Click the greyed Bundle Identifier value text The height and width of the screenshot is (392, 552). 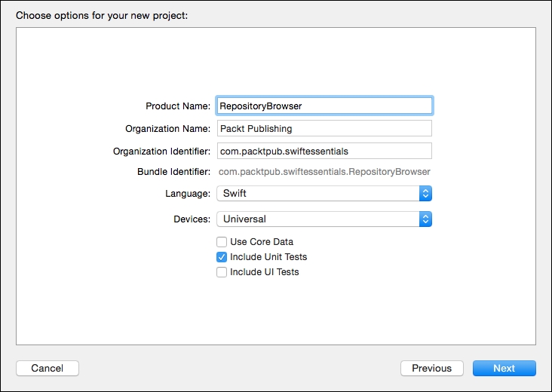(x=324, y=172)
